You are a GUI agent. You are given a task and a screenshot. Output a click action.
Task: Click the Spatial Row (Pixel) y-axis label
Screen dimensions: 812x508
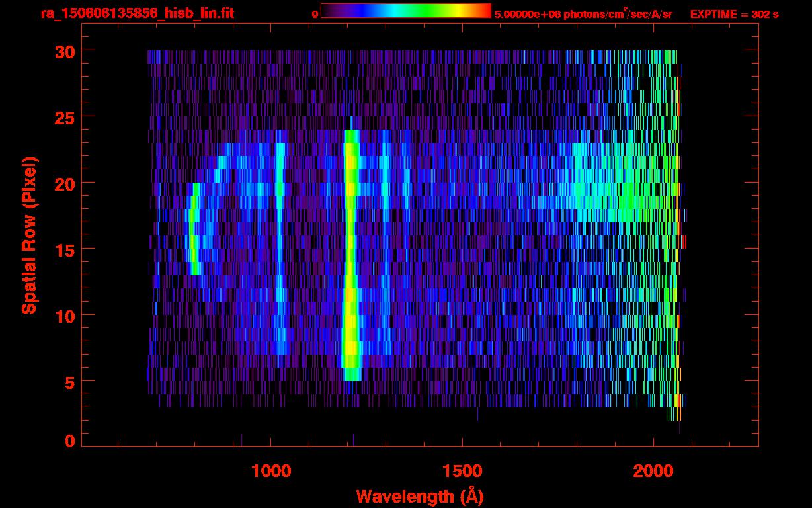(x=29, y=235)
